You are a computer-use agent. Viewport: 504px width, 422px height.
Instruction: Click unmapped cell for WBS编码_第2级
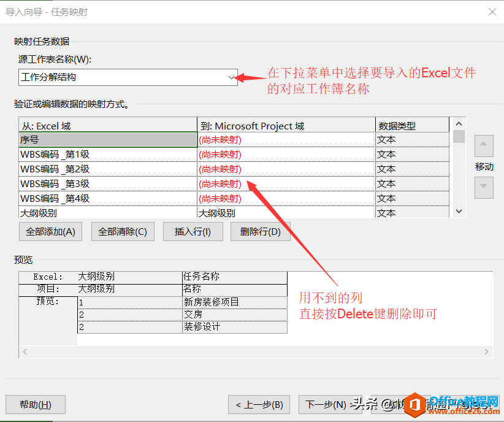pyautogui.click(x=286, y=169)
